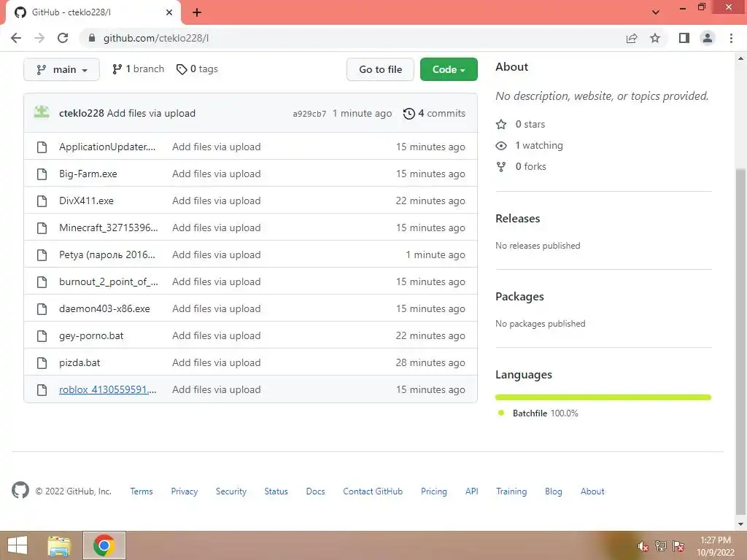Open gey-porno.bat file

coord(91,335)
